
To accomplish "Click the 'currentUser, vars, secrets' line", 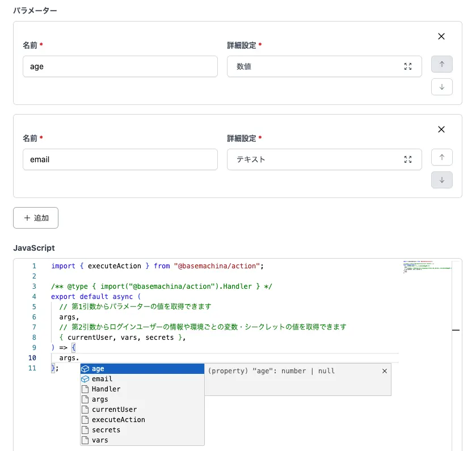I will point(123,338).
